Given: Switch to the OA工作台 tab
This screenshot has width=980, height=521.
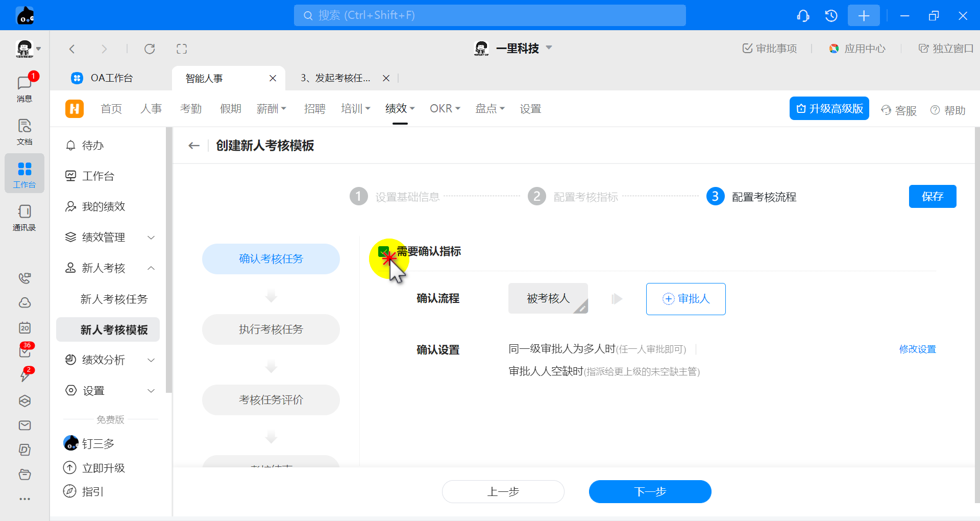Looking at the screenshot, I should [x=111, y=78].
